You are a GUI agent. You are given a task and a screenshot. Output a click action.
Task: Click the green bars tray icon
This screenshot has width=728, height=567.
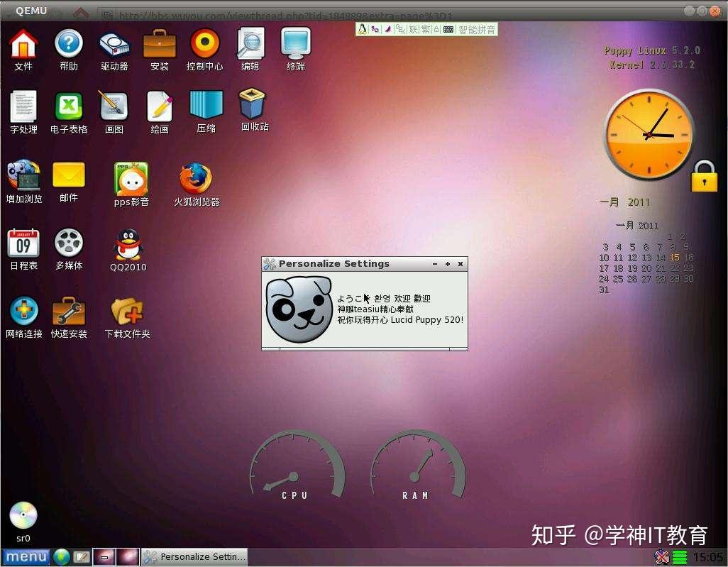(x=680, y=557)
